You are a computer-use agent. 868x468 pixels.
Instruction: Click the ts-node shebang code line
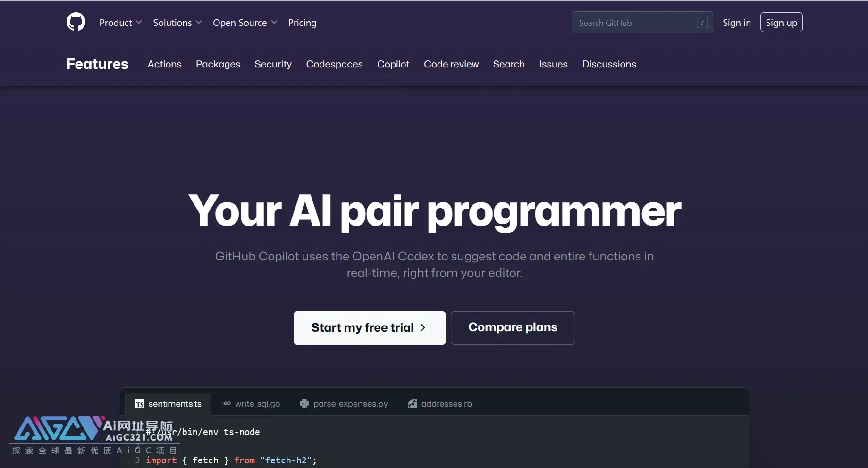tap(203, 432)
